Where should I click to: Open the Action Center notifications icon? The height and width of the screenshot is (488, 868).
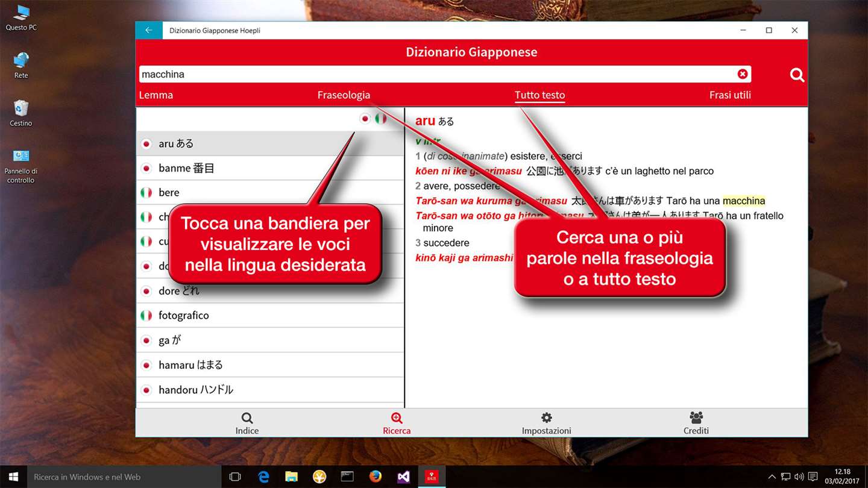813,477
